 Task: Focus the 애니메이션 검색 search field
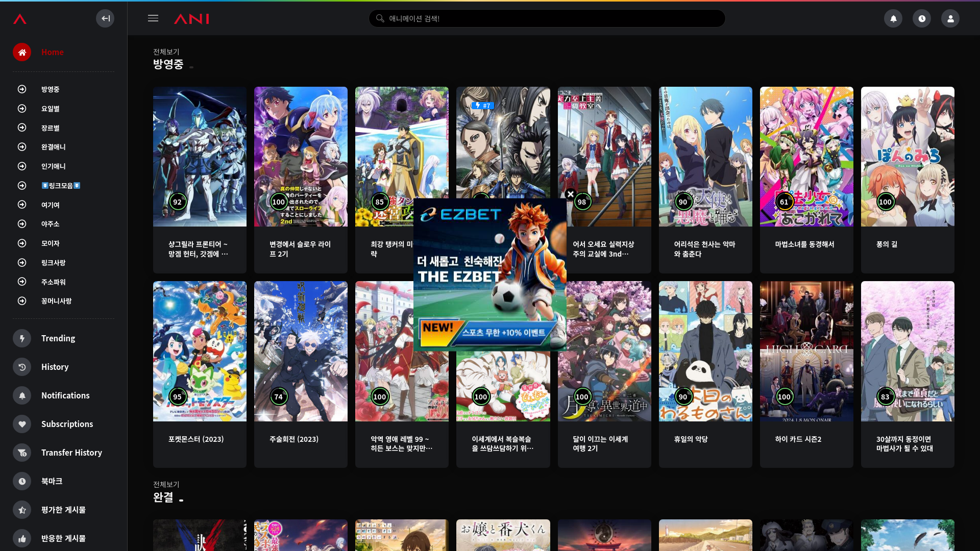pyautogui.click(x=547, y=18)
